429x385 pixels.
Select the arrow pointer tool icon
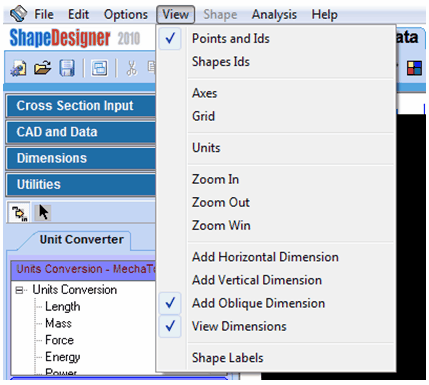pos(43,212)
